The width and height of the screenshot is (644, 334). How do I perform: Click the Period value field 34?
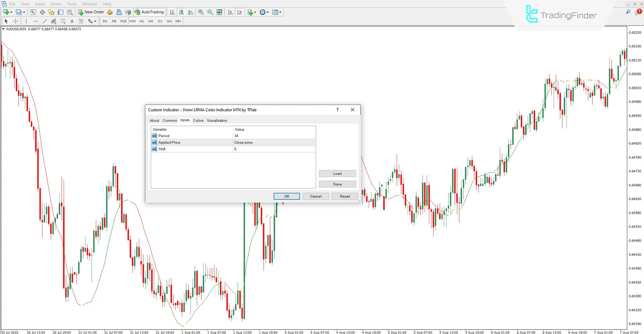point(274,136)
